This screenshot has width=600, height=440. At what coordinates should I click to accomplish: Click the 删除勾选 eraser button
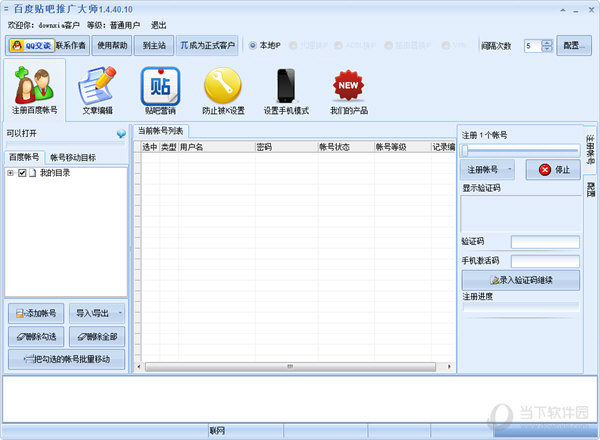click(x=36, y=337)
